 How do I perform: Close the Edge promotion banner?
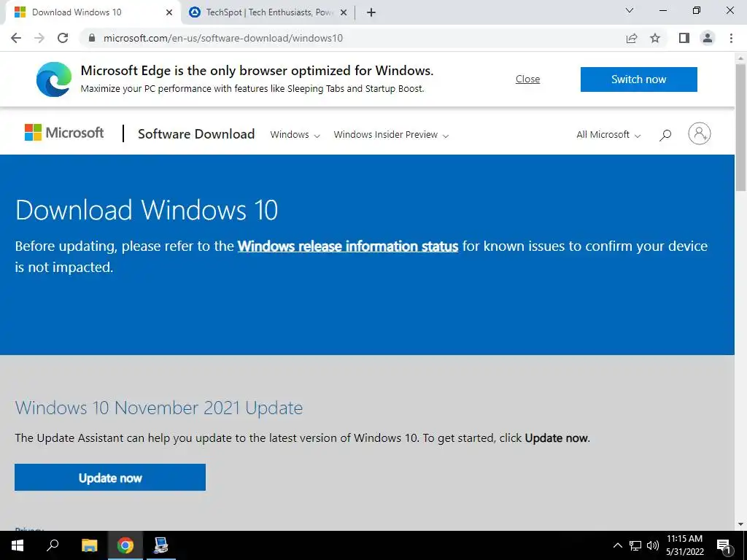[x=527, y=79]
